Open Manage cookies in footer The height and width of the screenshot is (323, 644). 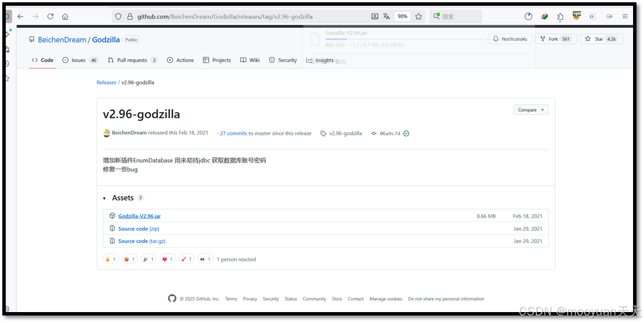point(386,299)
